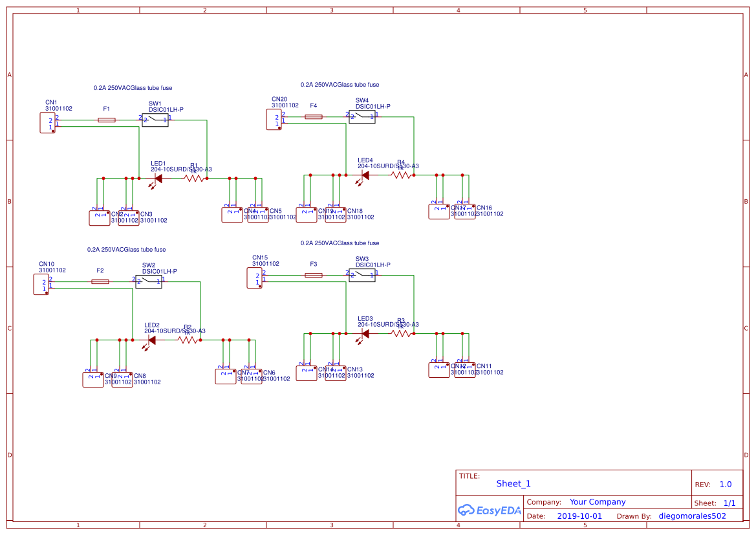Expand the CN20 connector pin list
This screenshot has width=756, height=535.
[274, 120]
